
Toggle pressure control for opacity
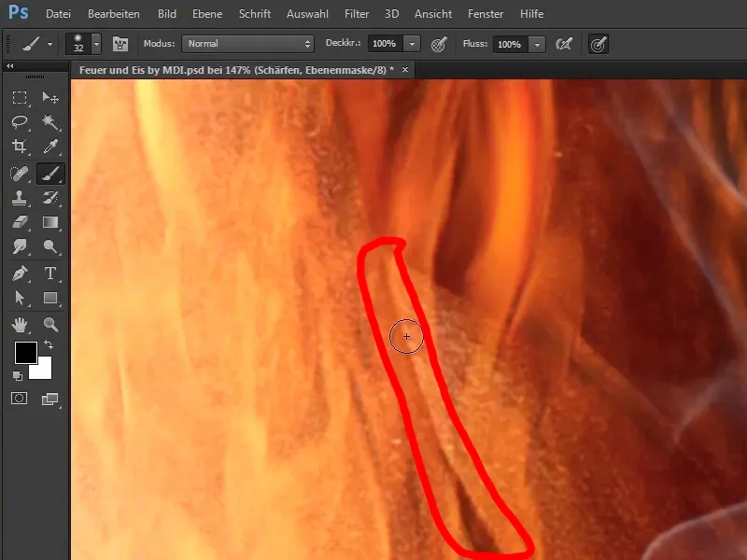pos(438,44)
